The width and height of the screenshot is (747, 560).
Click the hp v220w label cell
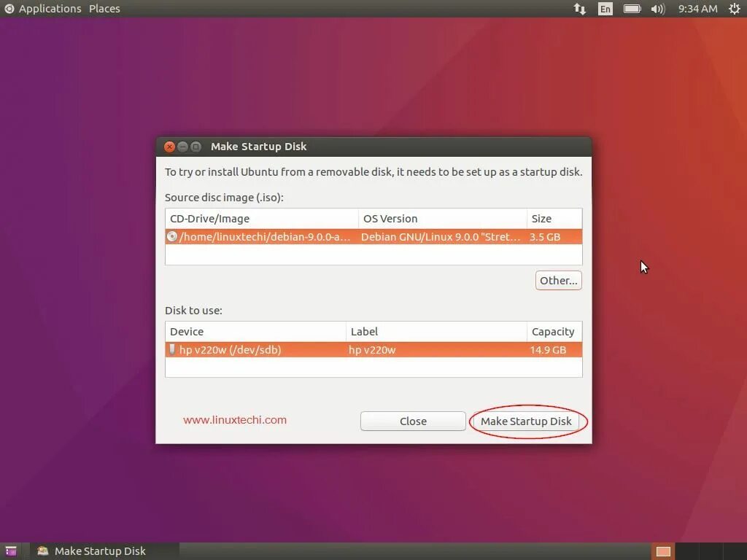[x=372, y=350]
